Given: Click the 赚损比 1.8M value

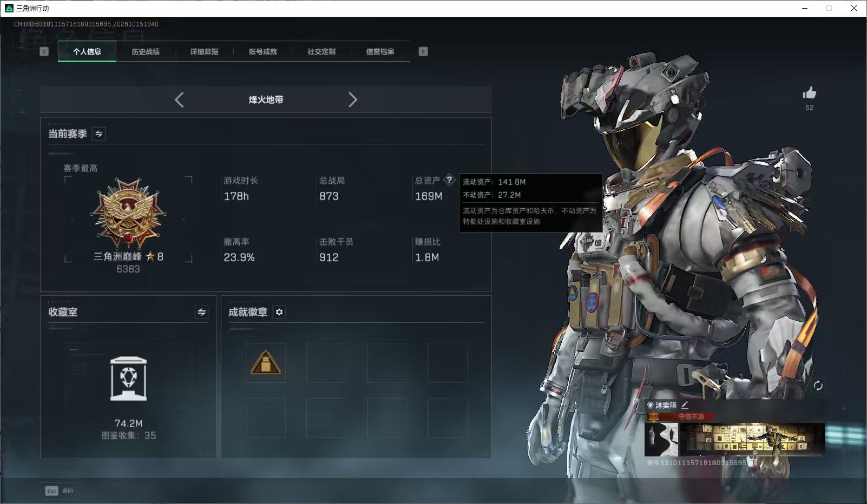Looking at the screenshot, I should (x=427, y=257).
